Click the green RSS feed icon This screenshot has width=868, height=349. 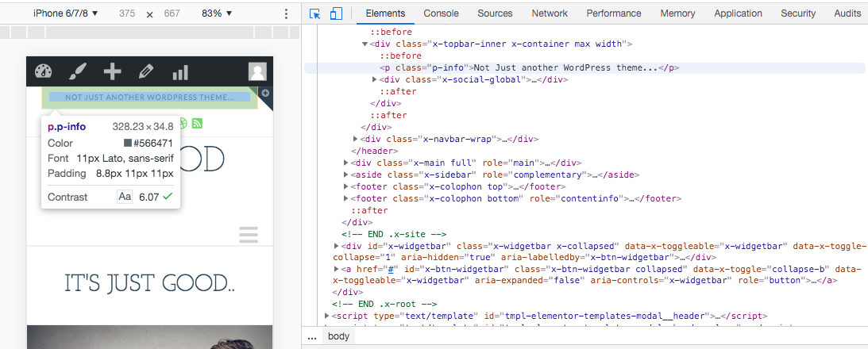click(197, 123)
